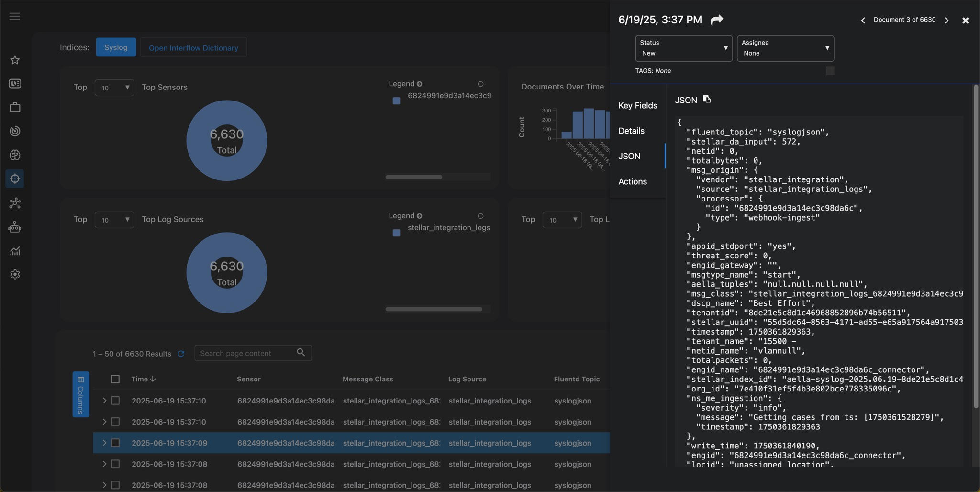The height and width of the screenshot is (492, 980).
Task: Tick the checkbox of the first table row
Action: (115, 401)
